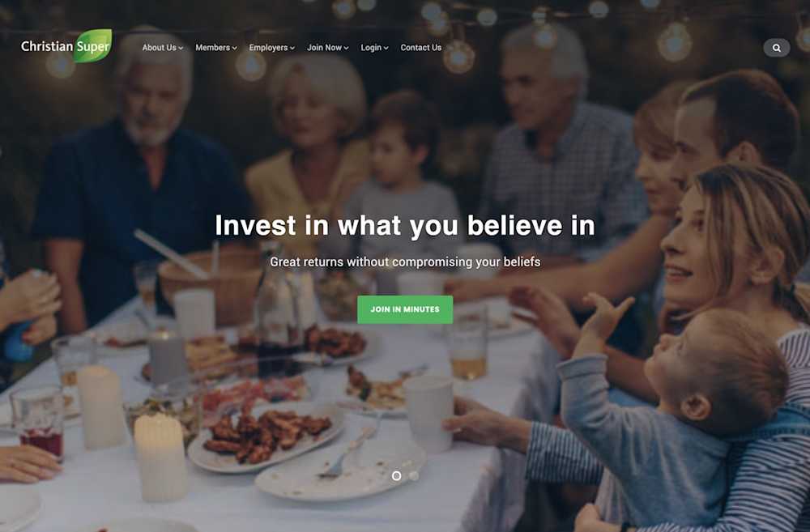
Task: Click the Great returns subheading text
Action: pos(405,262)
